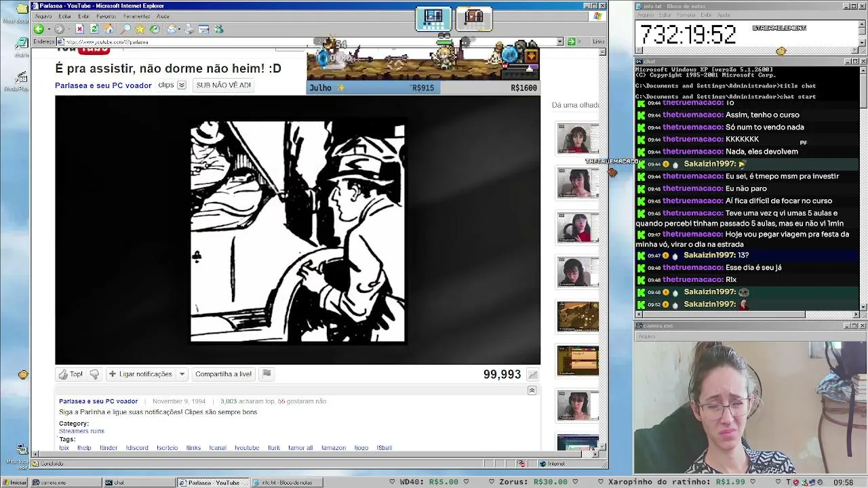The image size is (868, 488).
Task: Click the thumbs down dislike icon
Action: coord(94,374)
